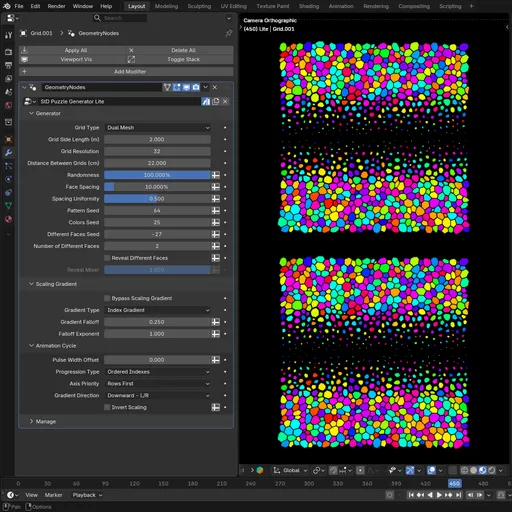Open the Object Data properties tab
The width and height of the screenshot is (512, 512).
click(x=8, y=206)
